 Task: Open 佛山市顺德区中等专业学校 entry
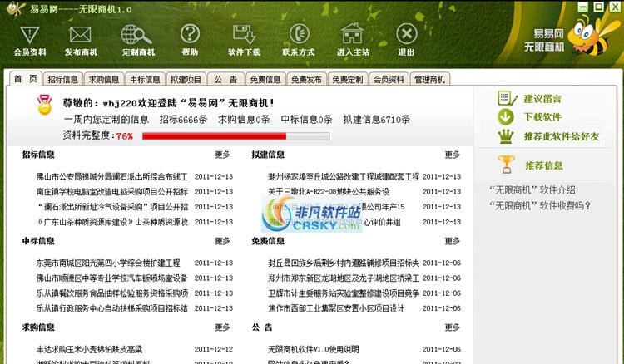(111, 278)
